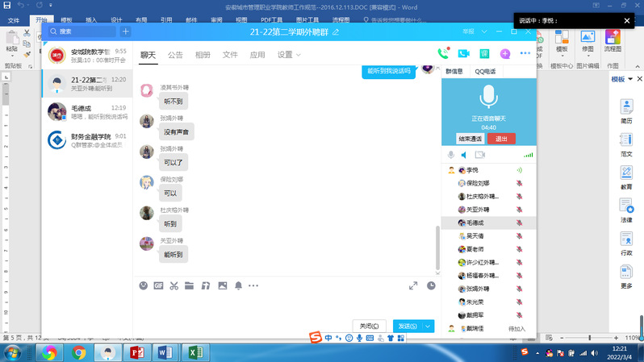Switch to the 相册 tab
This screenshot has height=362, width=644.
[x=203, y=55]
